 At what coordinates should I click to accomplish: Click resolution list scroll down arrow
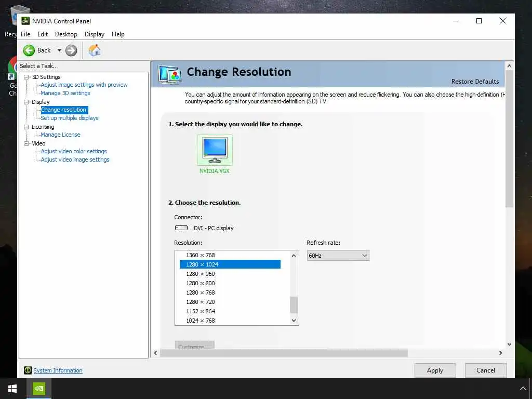tap(294, 320)
